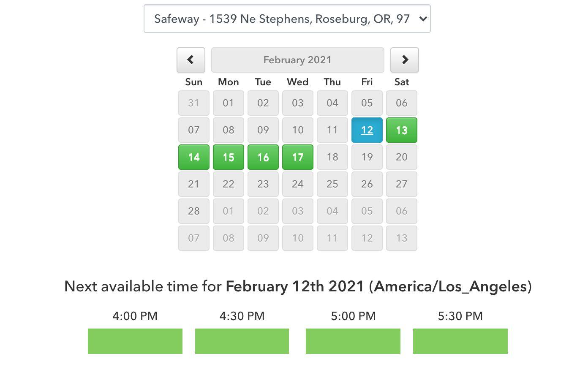The image size is (588, 375).
Task: Click date February 20 on Saturday
Action: click(402, 157)
